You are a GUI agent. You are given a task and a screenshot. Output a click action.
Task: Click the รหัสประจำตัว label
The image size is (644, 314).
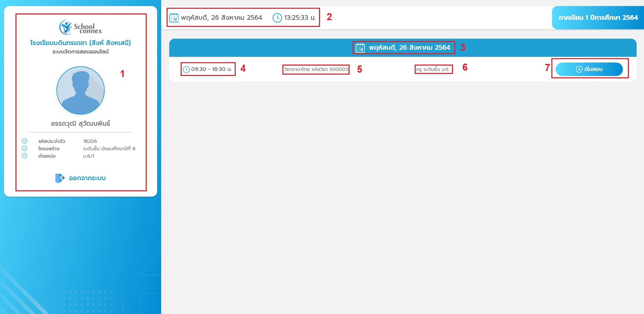52,141
